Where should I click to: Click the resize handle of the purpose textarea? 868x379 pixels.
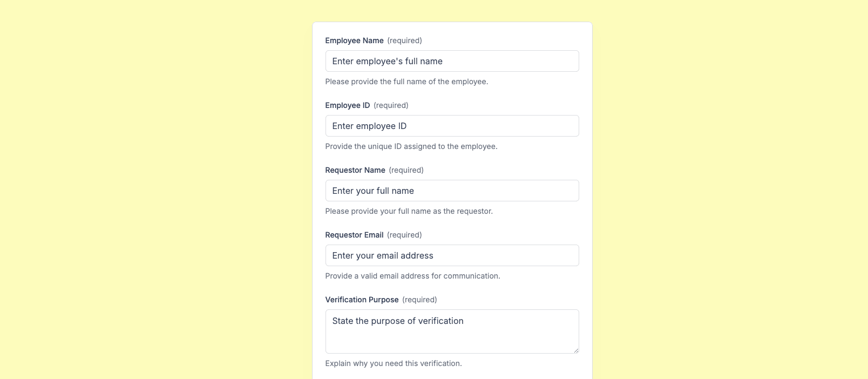(x=576, y=350)
